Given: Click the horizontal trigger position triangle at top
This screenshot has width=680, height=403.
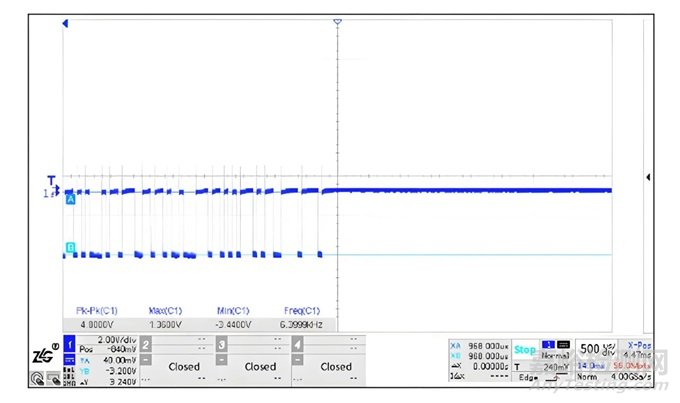Looking at the screenshot, I should click(338, 22).
